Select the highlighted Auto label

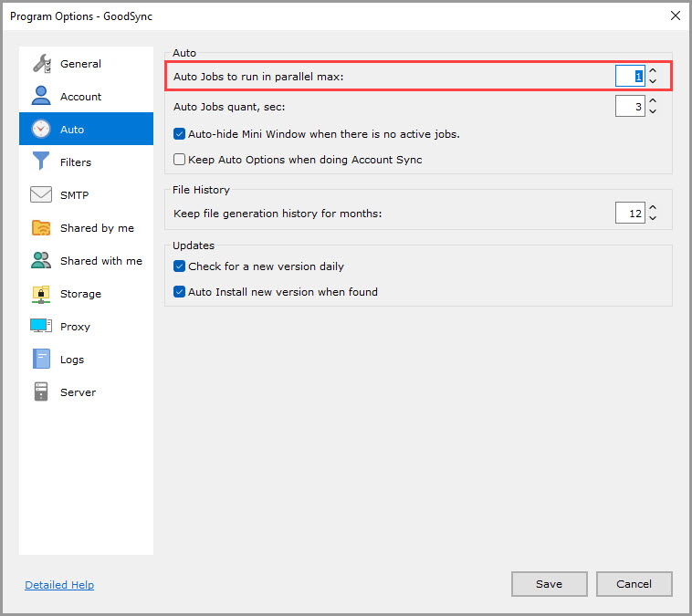[72, 130]
